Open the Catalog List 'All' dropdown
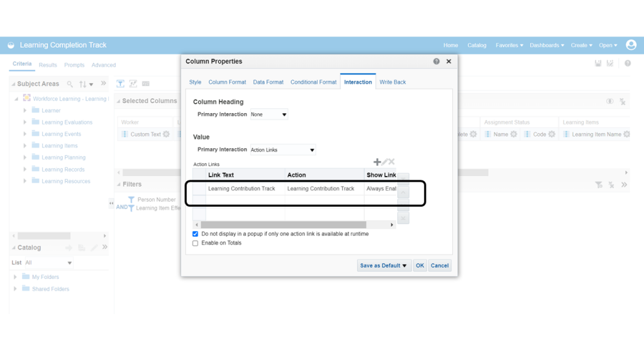This screenshot has width=644, height=362. pyautogui.click(x=48, y=263)
